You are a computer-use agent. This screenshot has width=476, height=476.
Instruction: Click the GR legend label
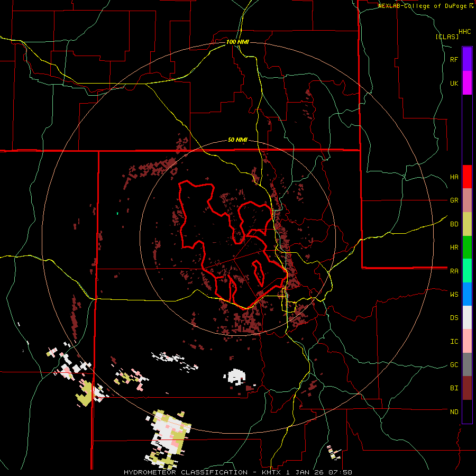pyautogui.click(x=454, y=200)
